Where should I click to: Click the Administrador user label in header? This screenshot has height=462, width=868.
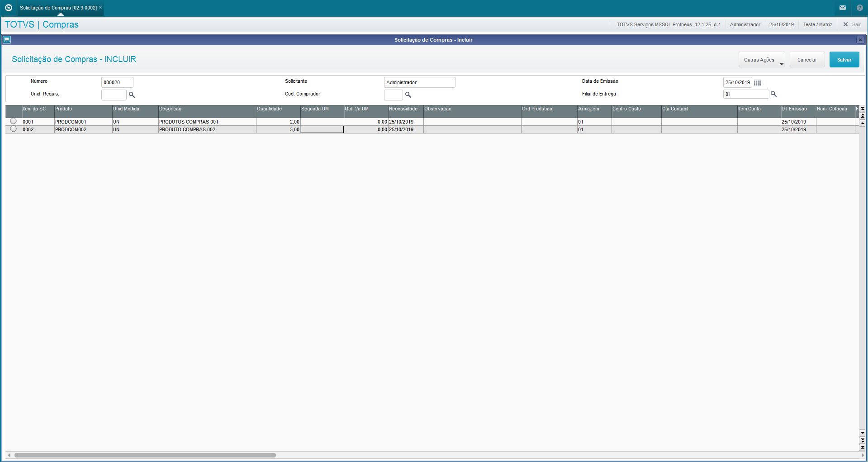tap(745, 24)
